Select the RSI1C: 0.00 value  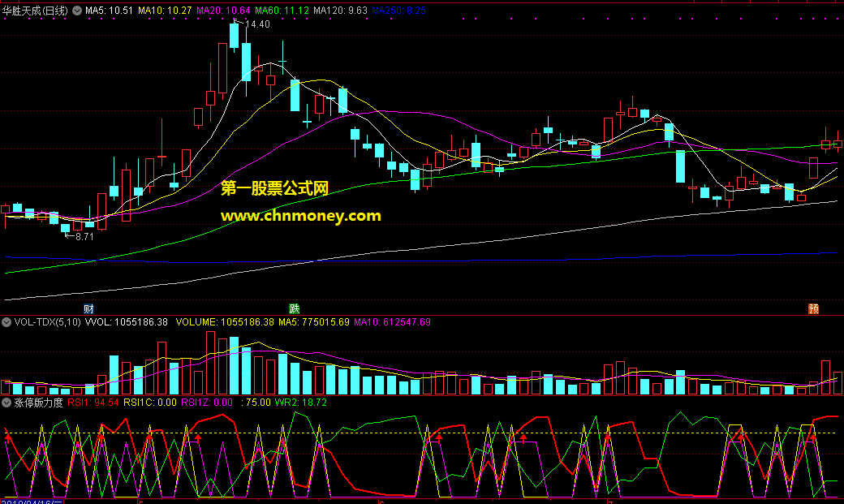(x=150, y=403)
